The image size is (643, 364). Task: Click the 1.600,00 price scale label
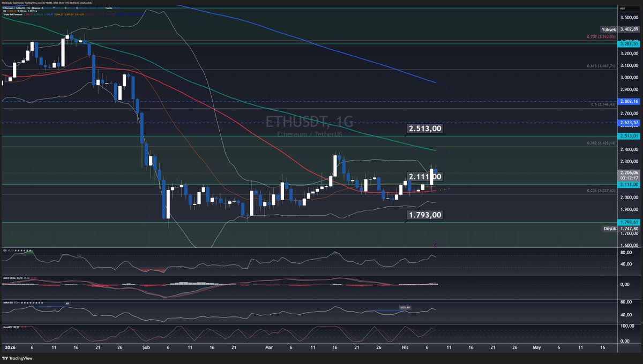click(629, 246)
